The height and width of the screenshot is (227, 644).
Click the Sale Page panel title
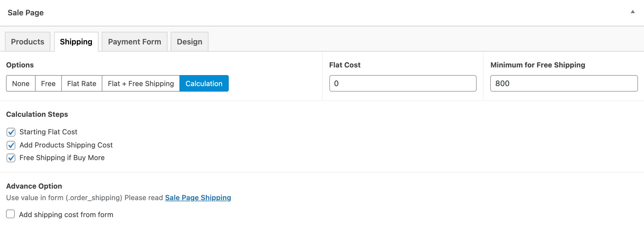coord(26,13)
